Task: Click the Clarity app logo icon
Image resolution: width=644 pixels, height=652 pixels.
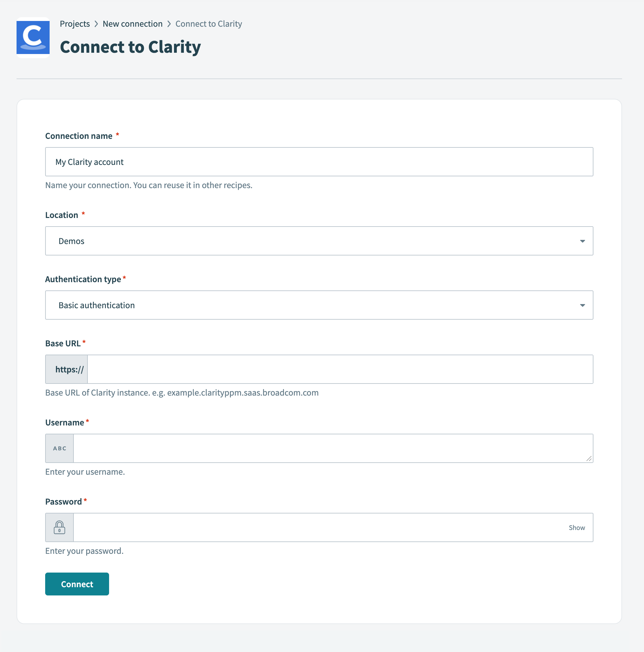Action: pyautogui.click(x=33, y=37)
